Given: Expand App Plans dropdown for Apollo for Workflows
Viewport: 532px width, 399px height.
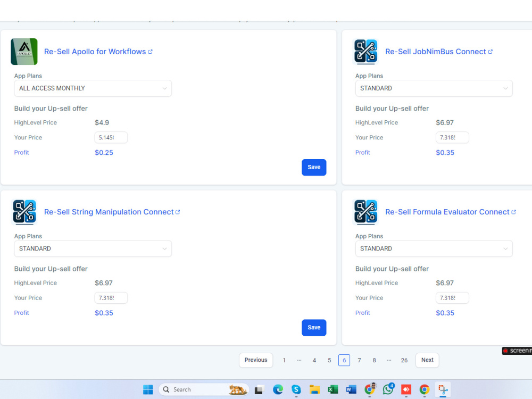Looking at the screenshot, I should (93, 88).
